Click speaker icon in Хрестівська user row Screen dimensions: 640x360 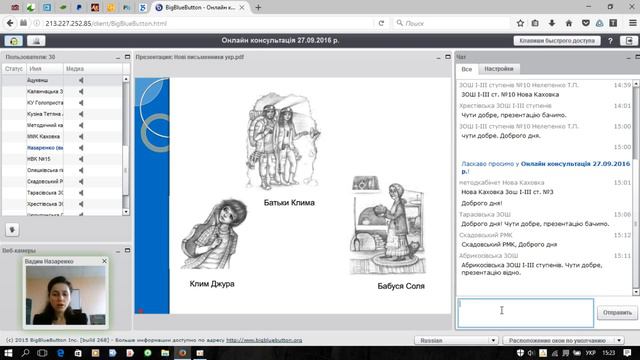81,204
